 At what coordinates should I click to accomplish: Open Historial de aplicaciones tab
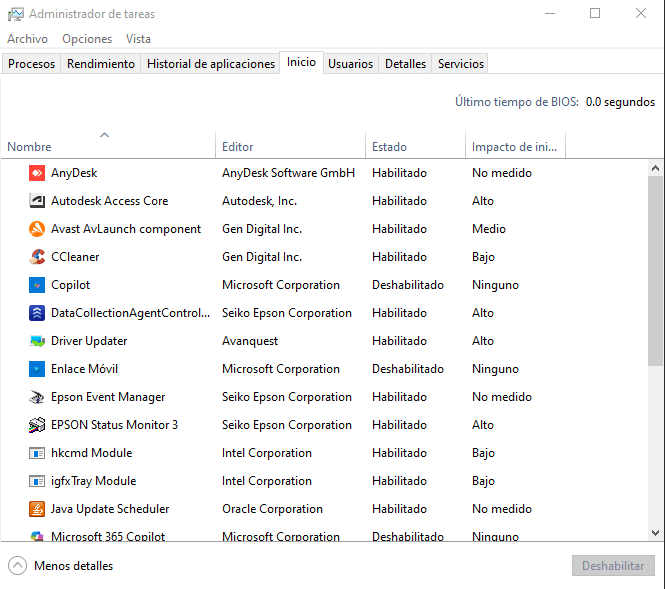(210, 64)
